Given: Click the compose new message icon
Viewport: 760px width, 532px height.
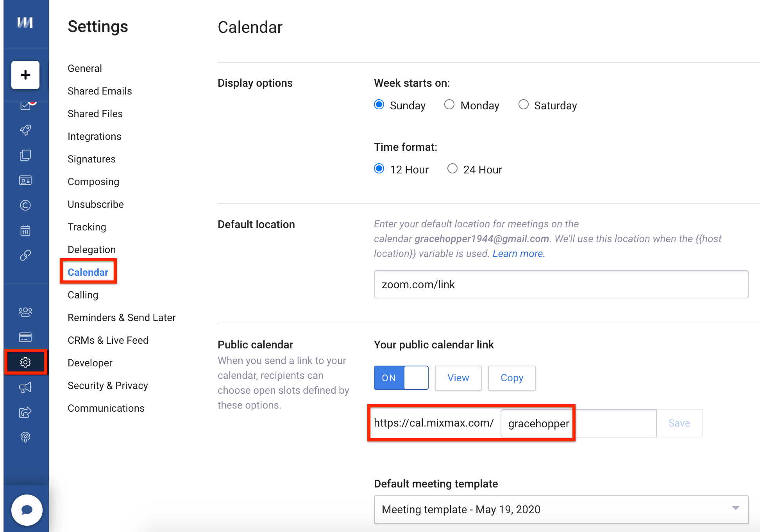Looking at the screenshot, I should (25, 75).
